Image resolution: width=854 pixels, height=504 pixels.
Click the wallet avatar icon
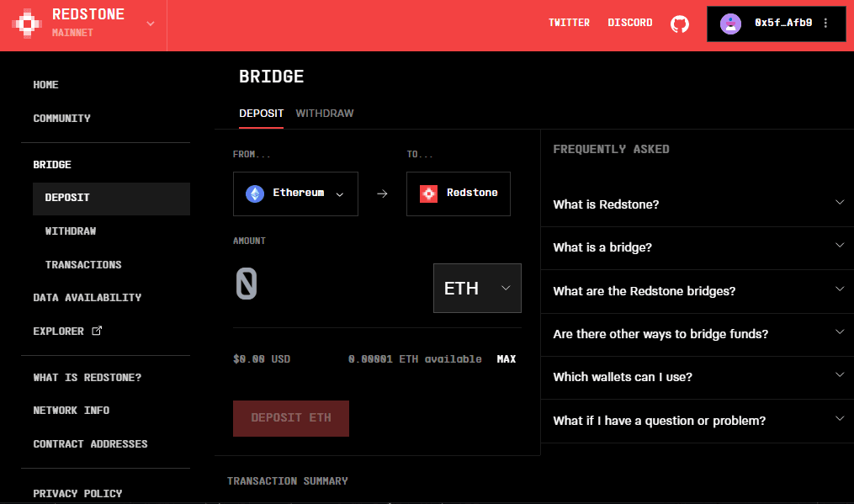click(730, 24)
